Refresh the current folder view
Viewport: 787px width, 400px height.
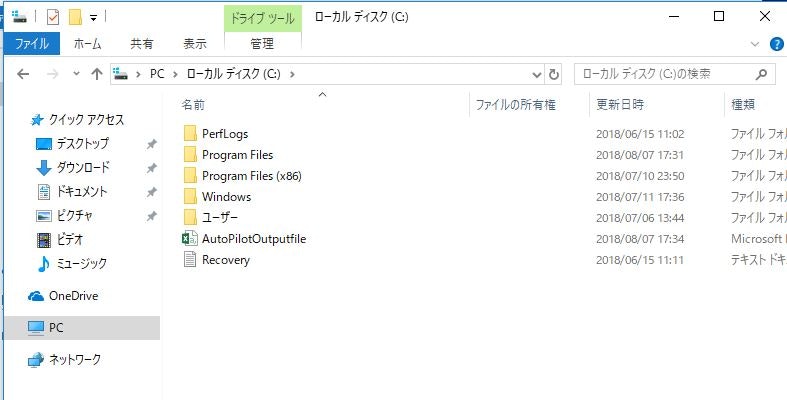554,74
